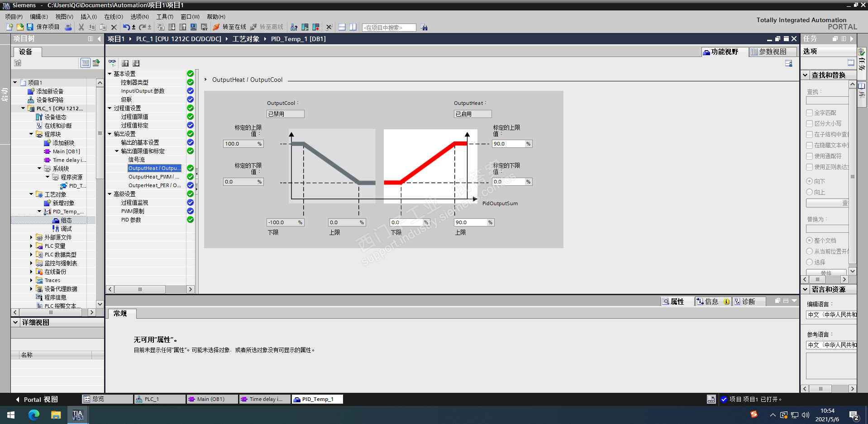
Task: Open the 在线(O) menu
Action: [114, 17]
